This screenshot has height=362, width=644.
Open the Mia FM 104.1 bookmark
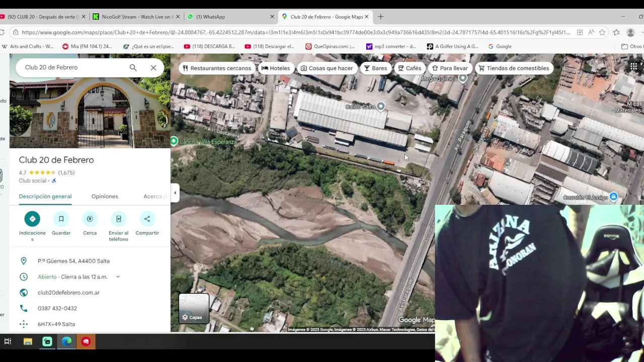tap(87, 46)
